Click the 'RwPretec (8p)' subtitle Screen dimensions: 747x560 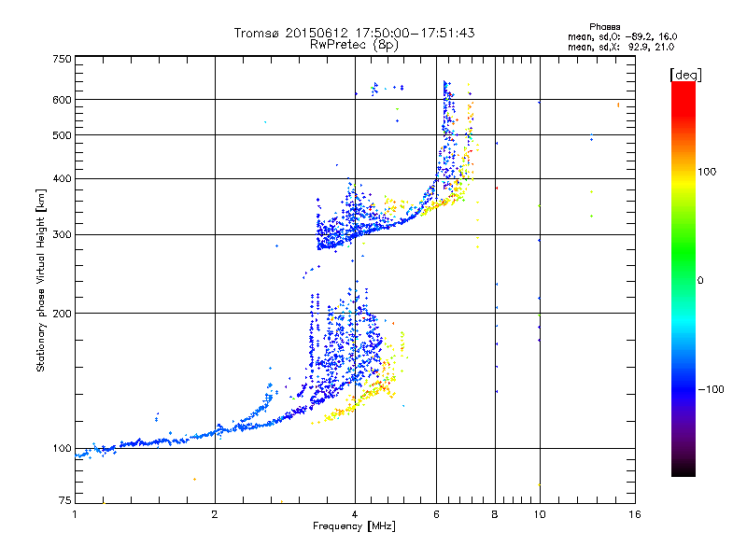click(x=354, y=45)
